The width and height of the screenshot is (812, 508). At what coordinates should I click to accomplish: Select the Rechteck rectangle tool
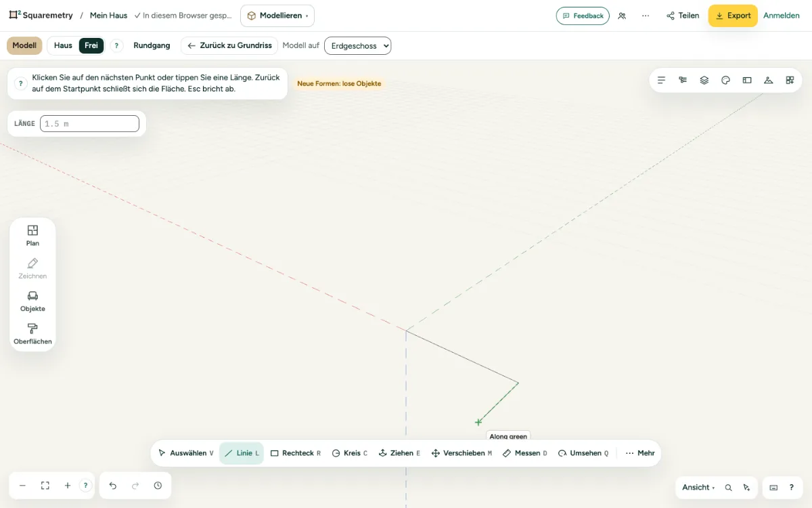[296, 453]
